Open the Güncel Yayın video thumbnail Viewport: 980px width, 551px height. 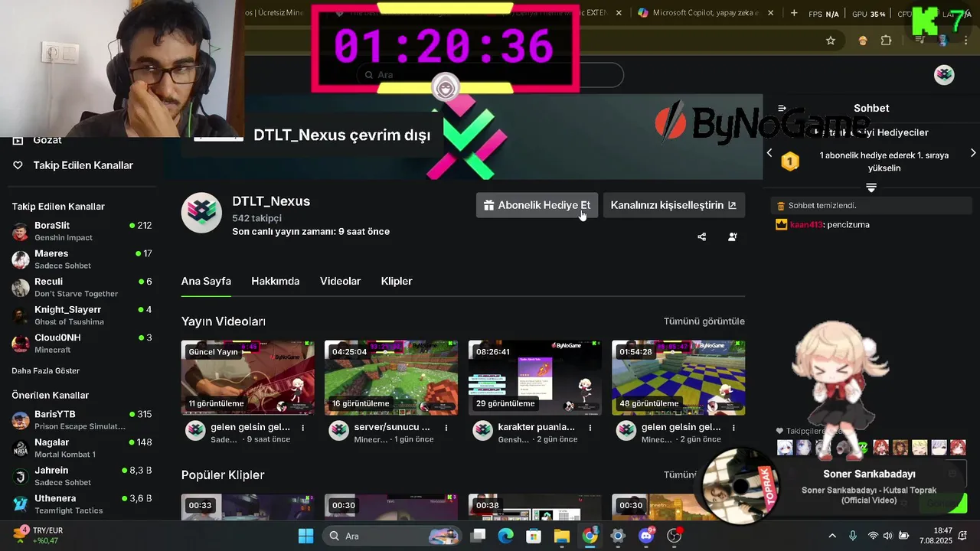tap(248, 378)
